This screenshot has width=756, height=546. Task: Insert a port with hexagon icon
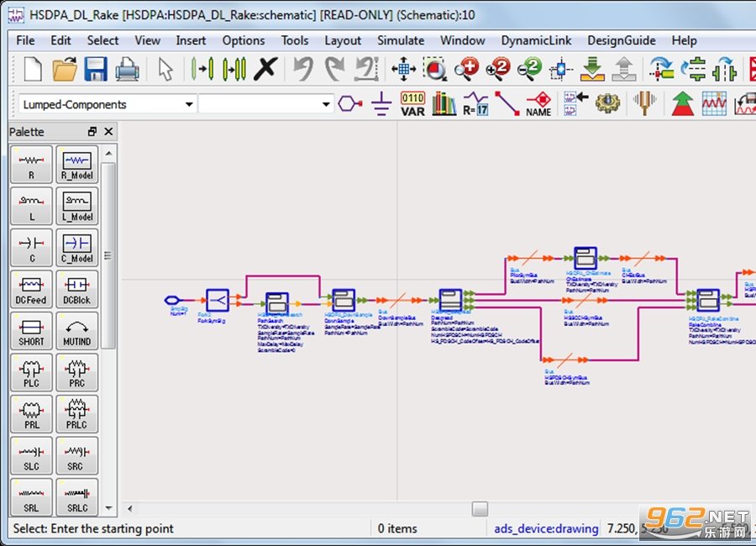point(350,103)
